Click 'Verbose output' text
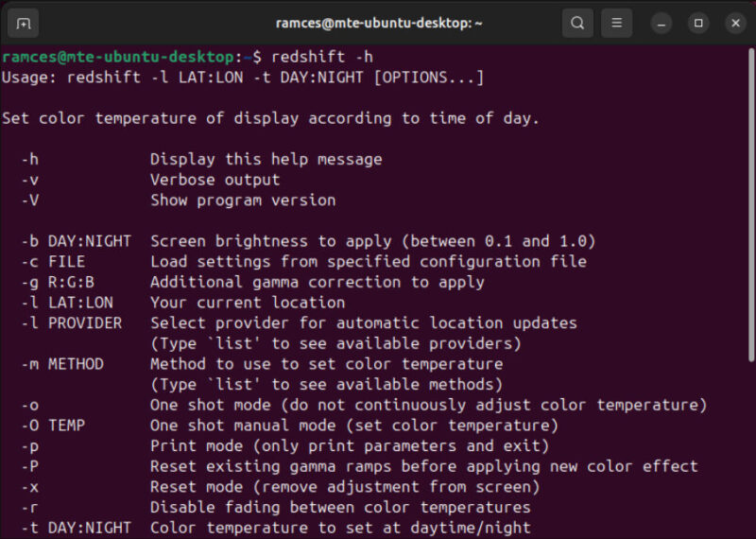Viewport: 756px width, 539px height. coord(215,180)
